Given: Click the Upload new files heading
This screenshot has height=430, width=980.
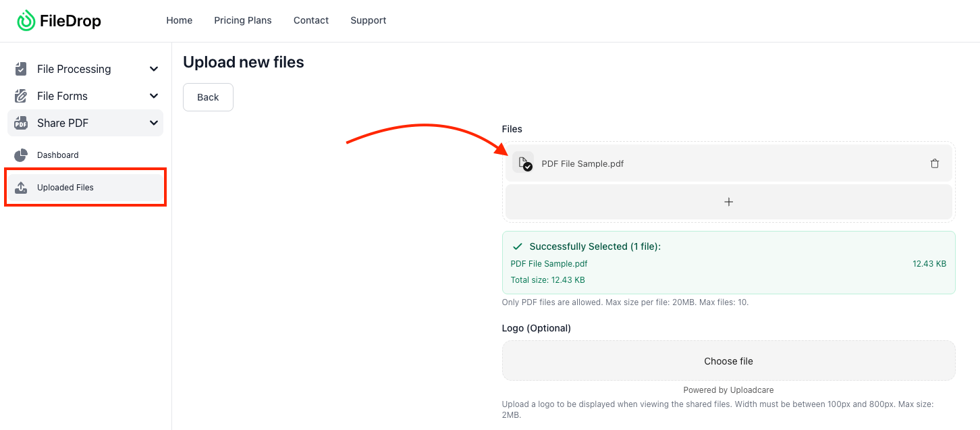Looking at the screenshot, I should click(244, 62).
